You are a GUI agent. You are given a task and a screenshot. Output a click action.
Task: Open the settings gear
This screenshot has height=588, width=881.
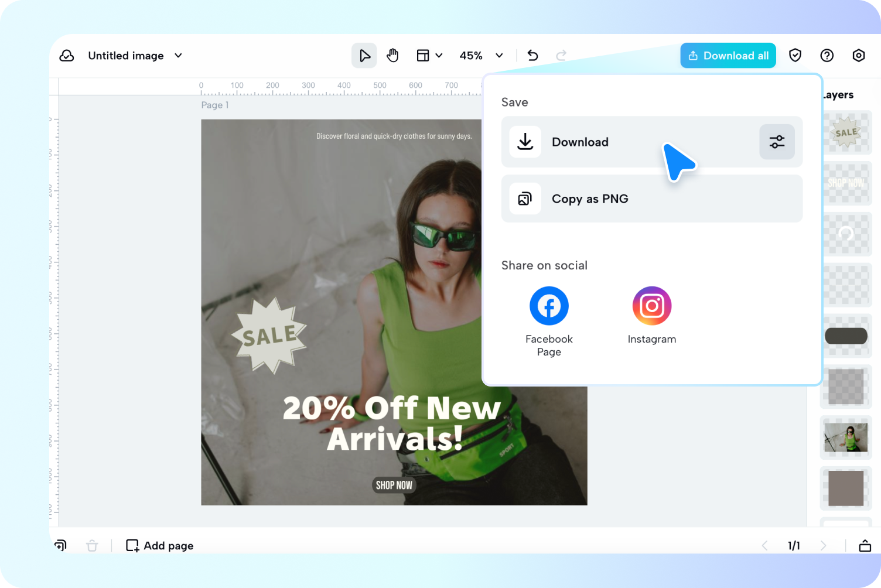[858, 55]
